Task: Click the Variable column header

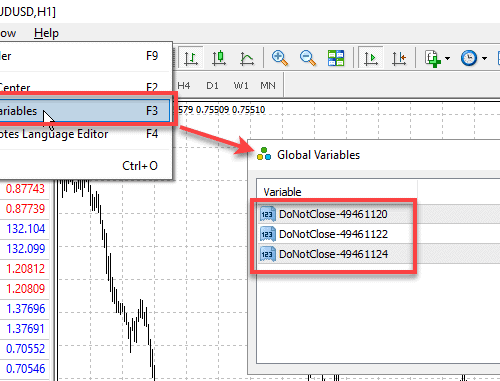Action: (x=337, y=192)
